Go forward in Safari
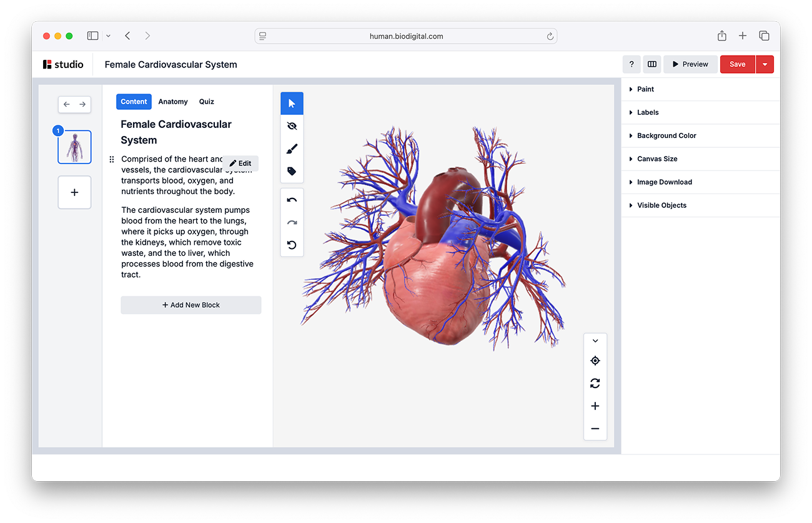 (x=147, y=36)
